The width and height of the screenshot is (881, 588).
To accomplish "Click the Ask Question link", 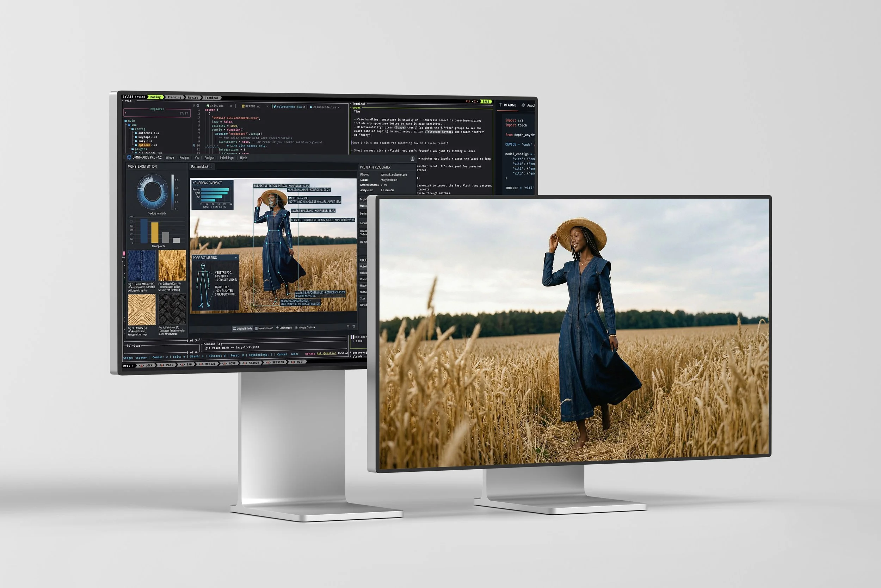I will (327, 353).
